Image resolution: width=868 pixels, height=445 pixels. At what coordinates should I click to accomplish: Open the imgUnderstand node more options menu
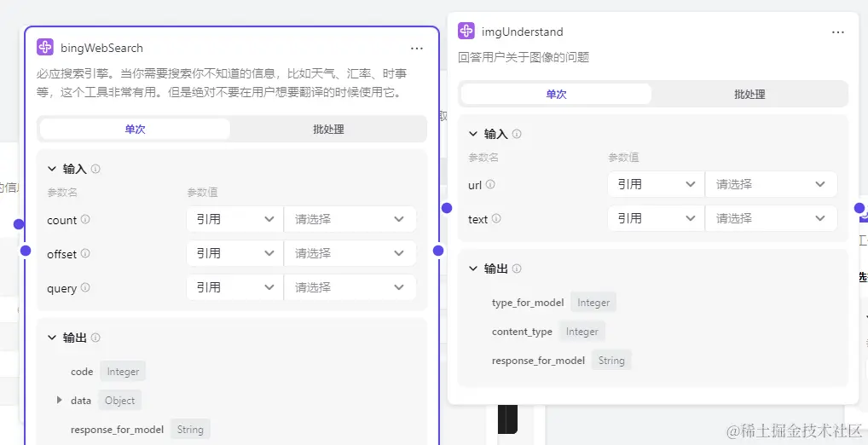838,32
